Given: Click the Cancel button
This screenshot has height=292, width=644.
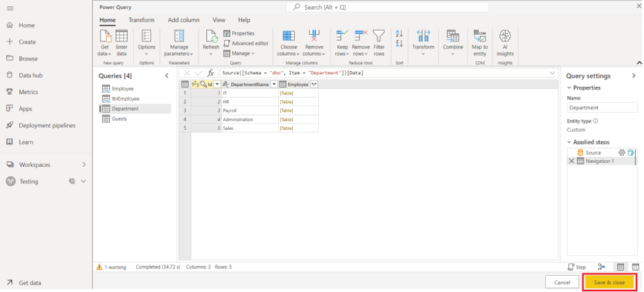Looking at the screenshot, I should (561, 282).
